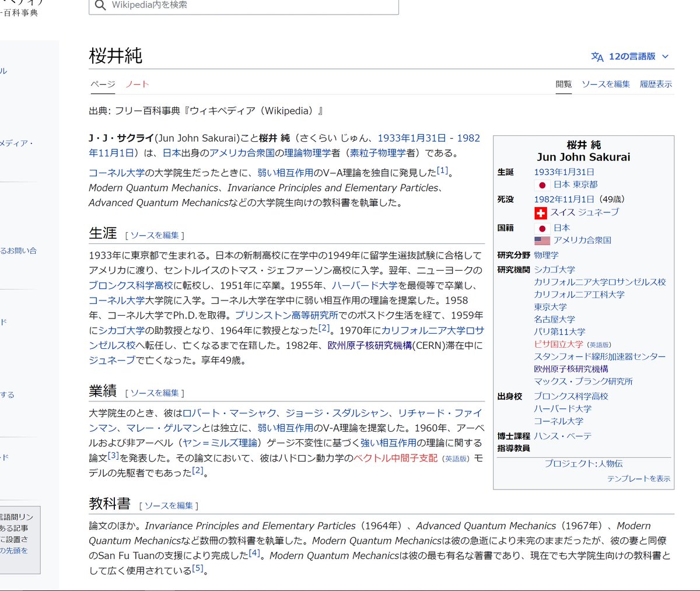Click the United States flag icon
This screenshot has width=700, height=591.
[x=542, y=240]
